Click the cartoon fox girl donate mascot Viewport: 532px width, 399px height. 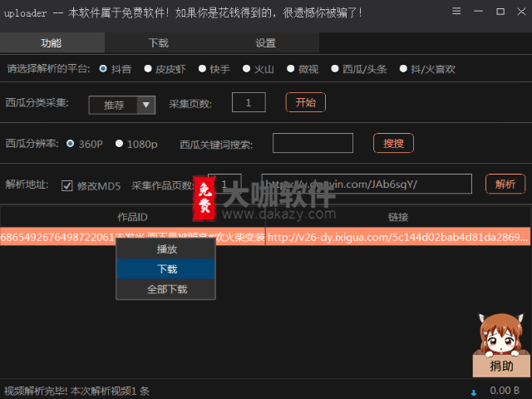tap(500, 334)
